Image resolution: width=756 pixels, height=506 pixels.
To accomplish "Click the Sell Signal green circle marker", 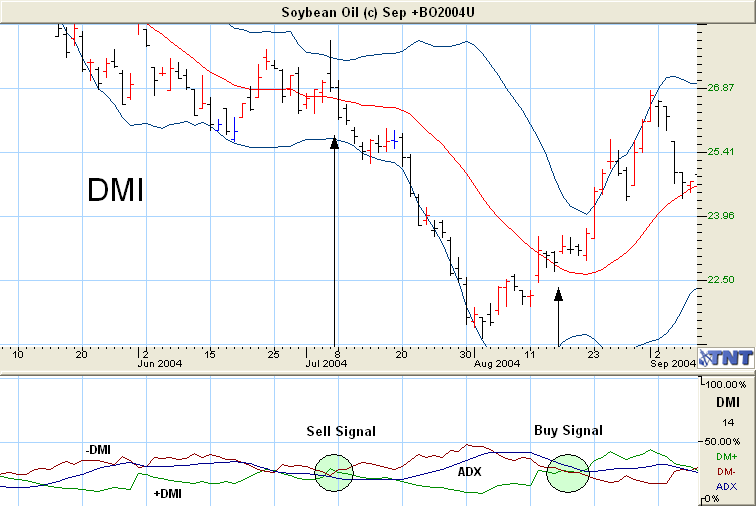I will click(334, 471).
